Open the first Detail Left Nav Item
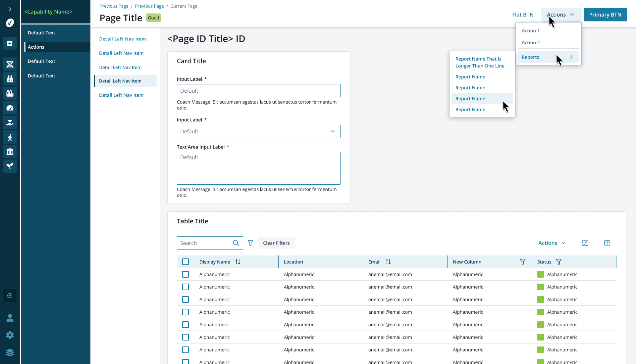Screen dimensions: 636x364 122,39
